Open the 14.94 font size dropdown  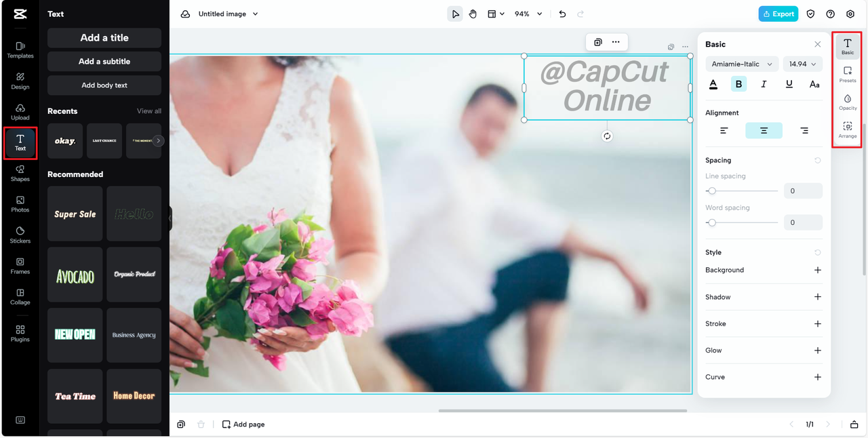click(802, 64)
